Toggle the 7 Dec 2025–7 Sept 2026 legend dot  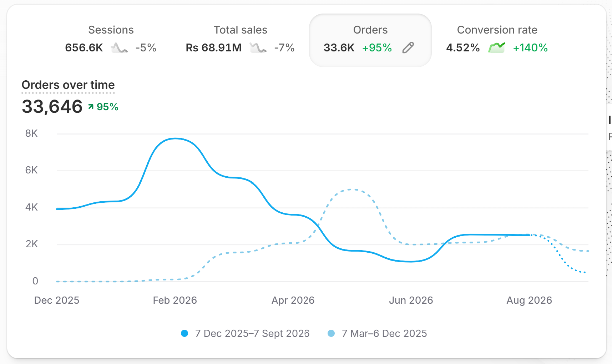pos(184,333)
